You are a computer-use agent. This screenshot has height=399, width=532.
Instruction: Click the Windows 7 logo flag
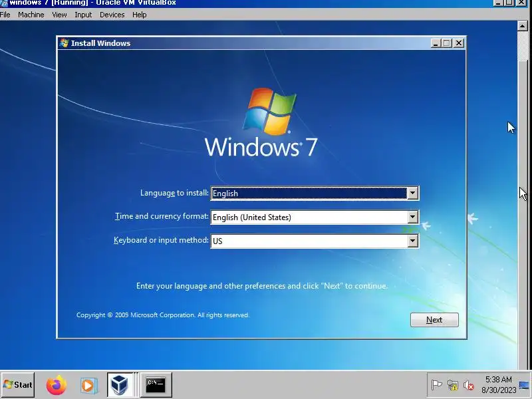point(269,112)
